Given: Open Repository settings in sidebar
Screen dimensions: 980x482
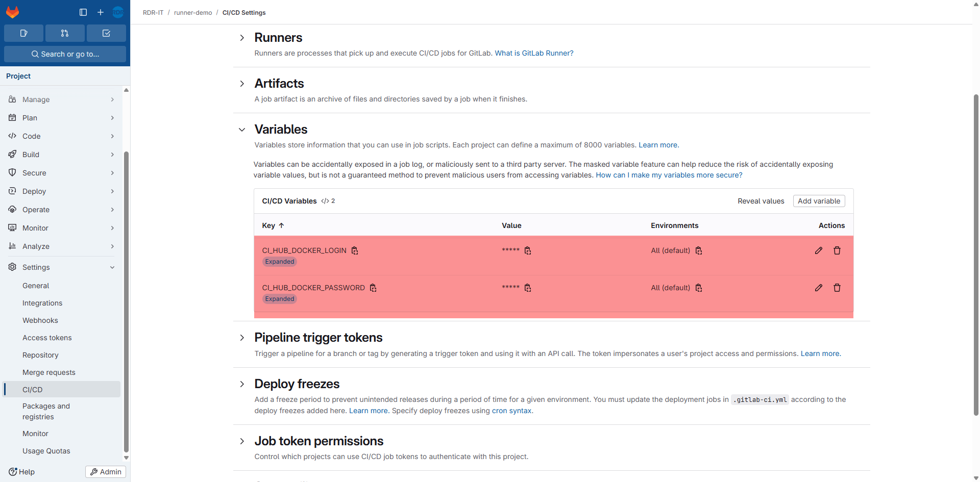Looking at the screenshot, I should [x=40, y=355].
